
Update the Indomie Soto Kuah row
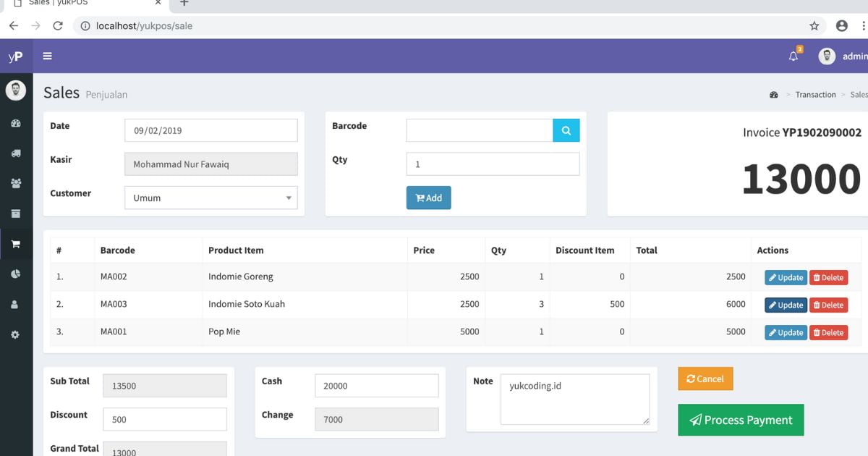pyautogui.click(x=786, y=305)
